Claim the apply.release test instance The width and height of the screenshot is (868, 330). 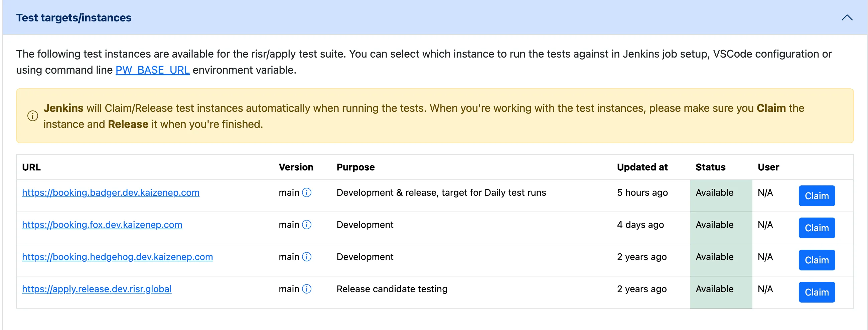pyautogui.click(x=817, y=292)
